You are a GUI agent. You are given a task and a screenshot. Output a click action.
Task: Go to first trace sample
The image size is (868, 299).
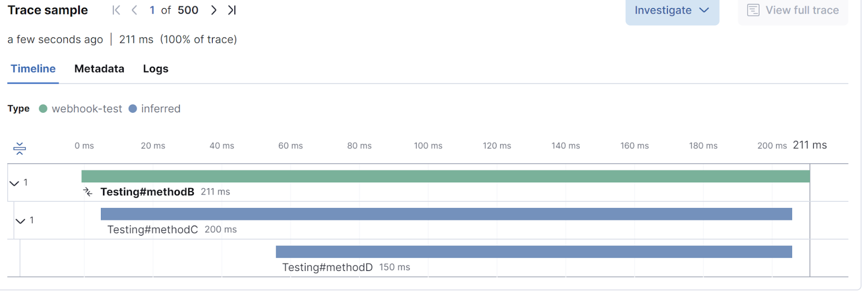(116, 10)
